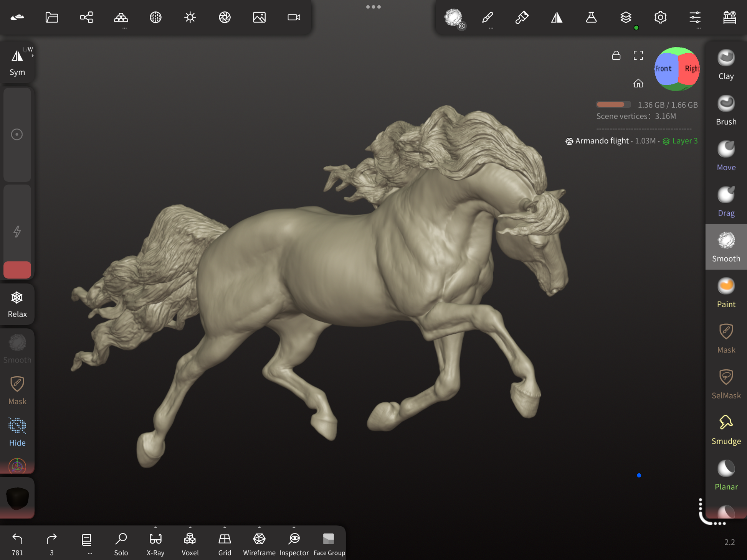Open the Files folder menu
This screenshot has width=747, height=560.
(52, 17)
